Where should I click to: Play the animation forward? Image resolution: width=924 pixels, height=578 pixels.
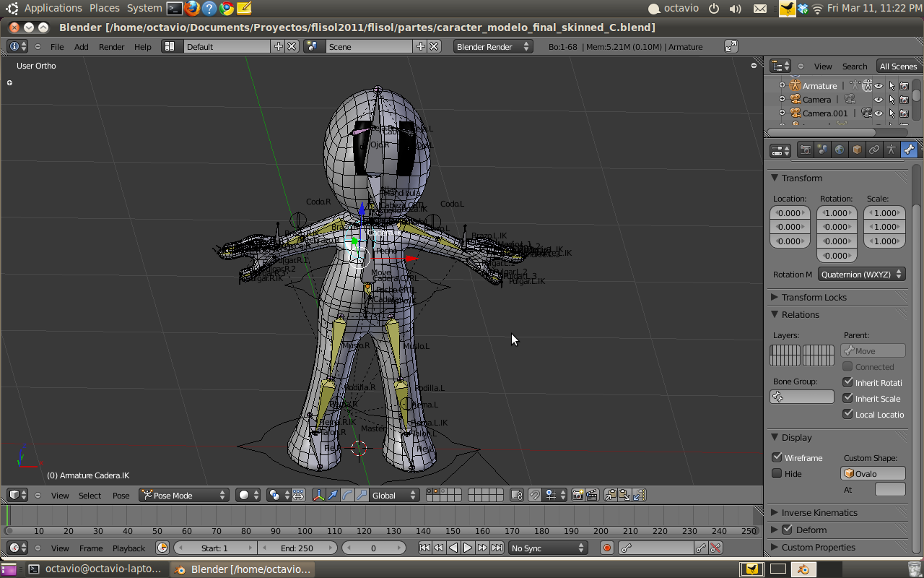[468, 548]
